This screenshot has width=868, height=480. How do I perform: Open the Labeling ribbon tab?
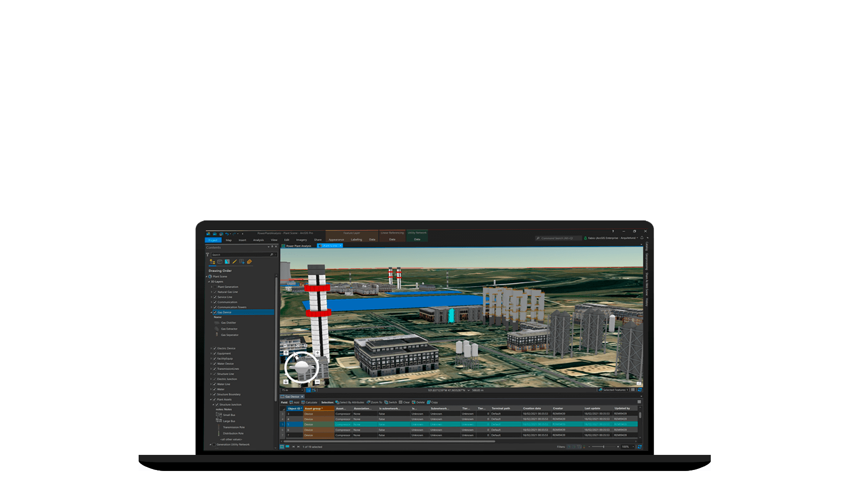(357, 239)
